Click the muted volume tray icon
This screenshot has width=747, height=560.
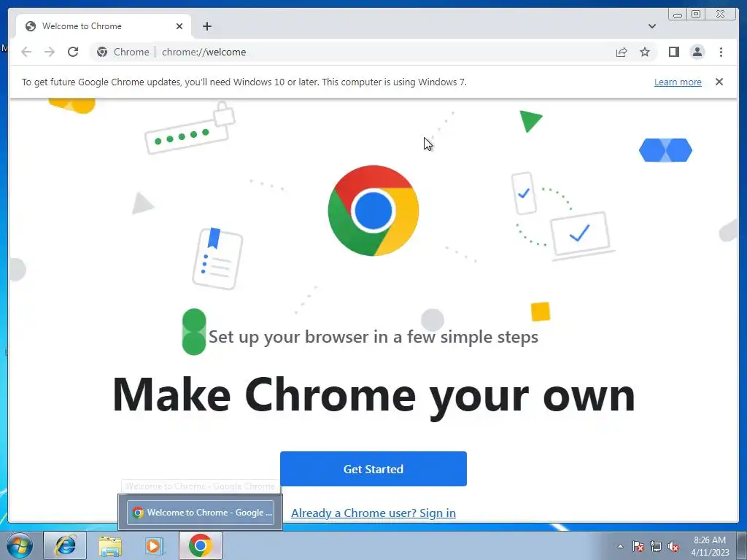[673, 546]
